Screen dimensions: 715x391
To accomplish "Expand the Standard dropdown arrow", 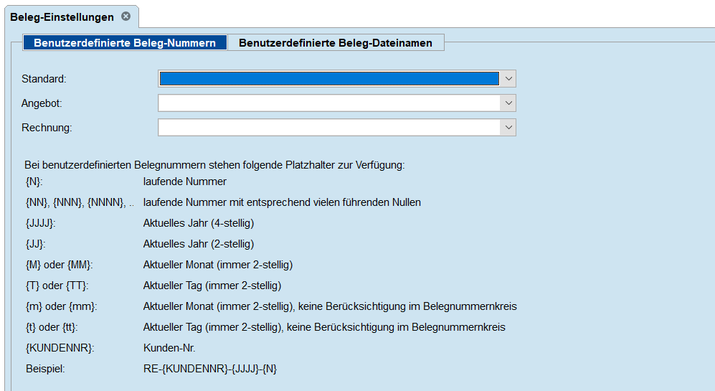I will tap(508, 79).
